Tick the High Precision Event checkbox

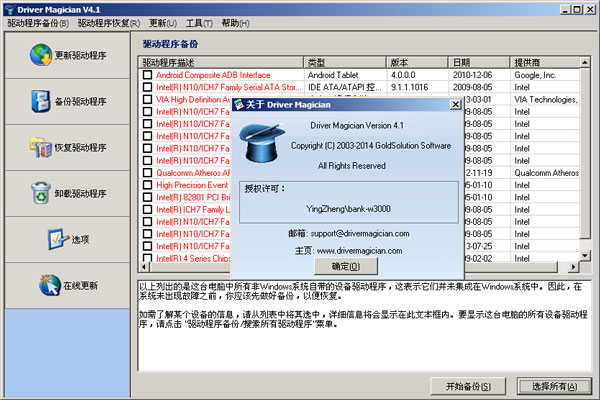point(147,185)
